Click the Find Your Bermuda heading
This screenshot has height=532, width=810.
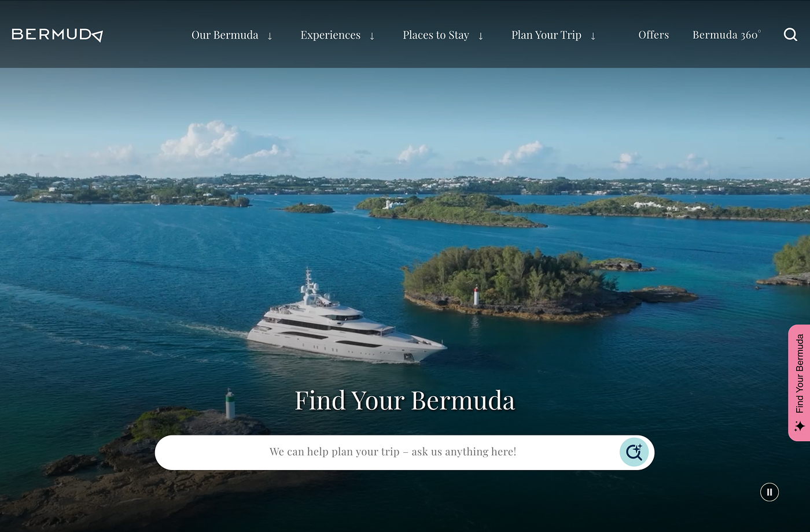coord(405,400)
